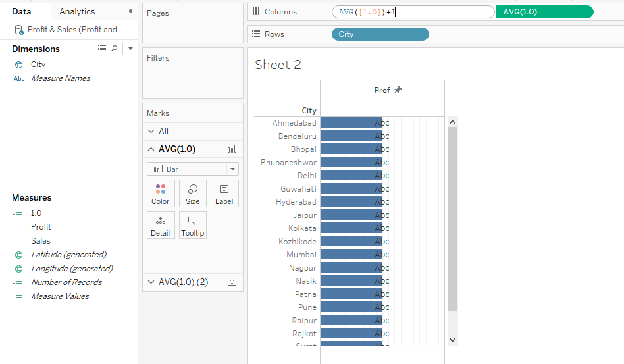Image resolution: width=624 pixels, height=364 pixels.
Task: Select the City pill on Rows shelf
Action: tap(380, 34)
